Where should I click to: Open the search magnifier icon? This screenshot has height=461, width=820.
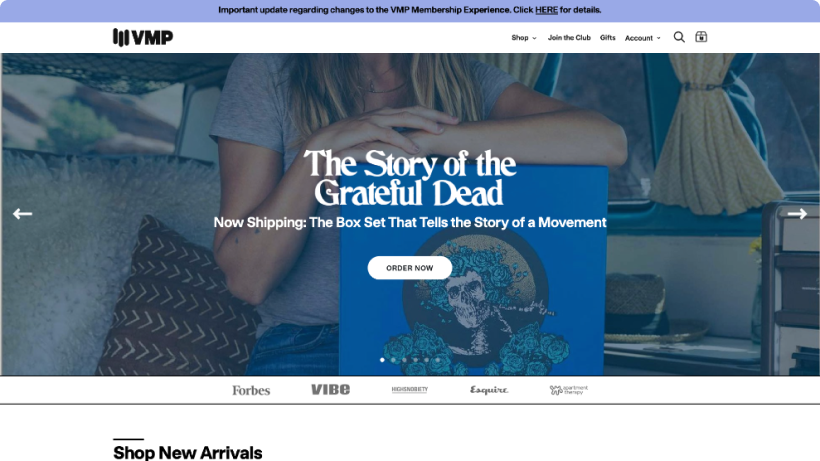[679, 37]
